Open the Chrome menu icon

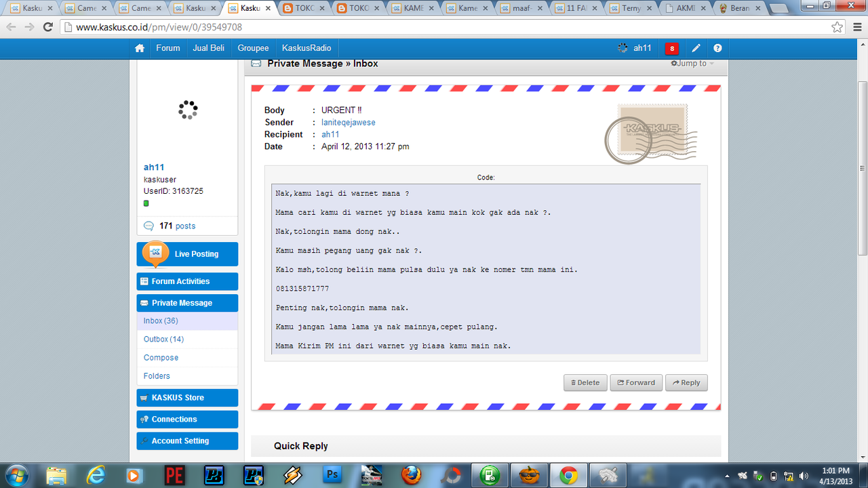click(856, 27)
